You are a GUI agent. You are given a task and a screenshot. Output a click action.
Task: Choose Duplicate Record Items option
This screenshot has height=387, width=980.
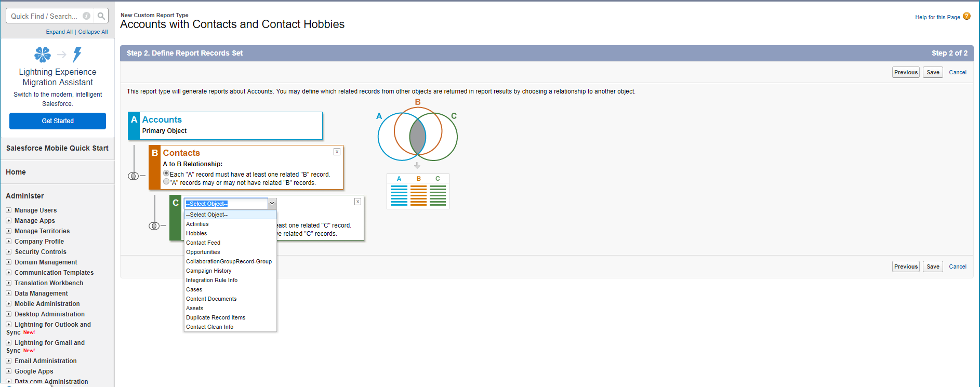pos(230,317)
